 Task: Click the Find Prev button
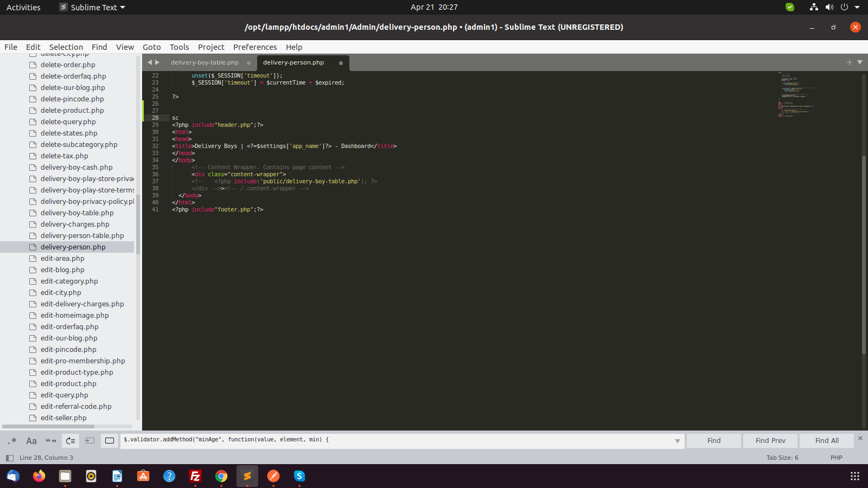pyautogui.click(x=770, y=440)
